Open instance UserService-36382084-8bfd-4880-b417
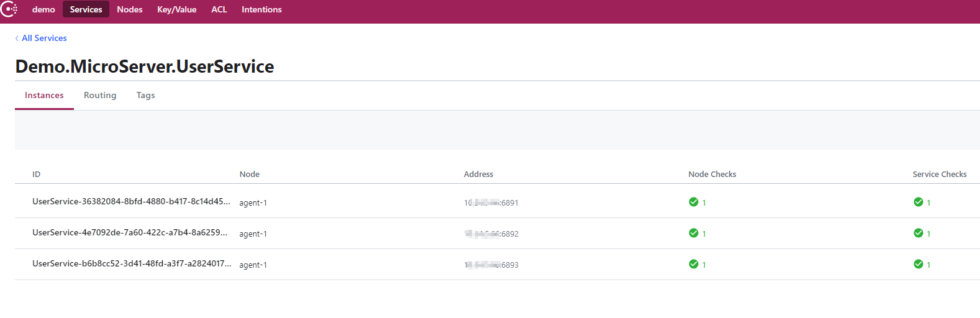This screenshot has height=318, width=980. coord(131,201)
